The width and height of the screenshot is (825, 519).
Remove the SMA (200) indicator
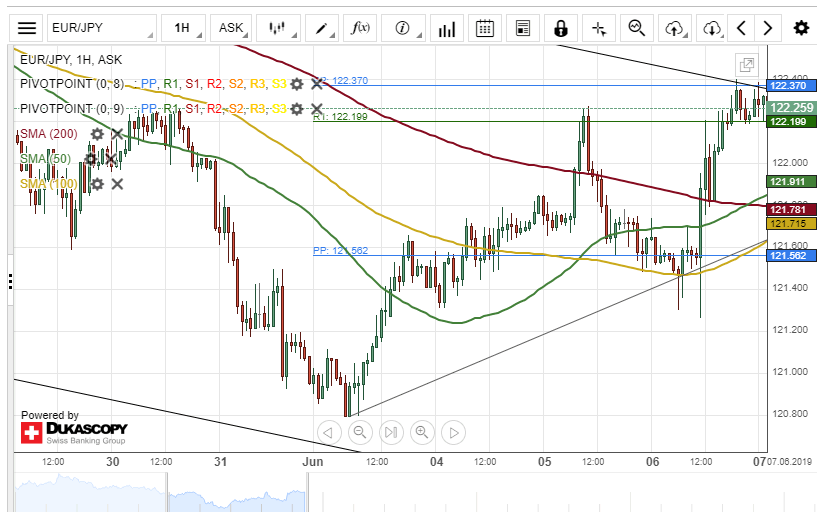point(117,134)
